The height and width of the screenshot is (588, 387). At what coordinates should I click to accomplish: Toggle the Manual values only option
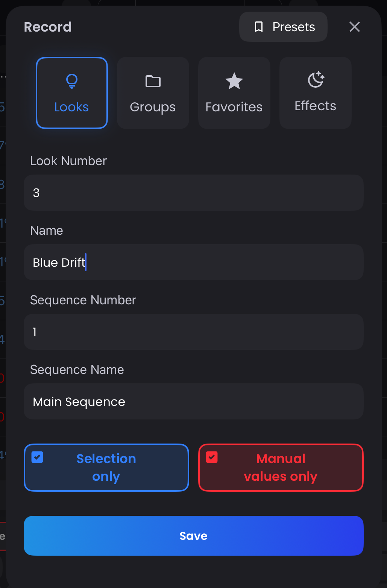pos(281,468)
